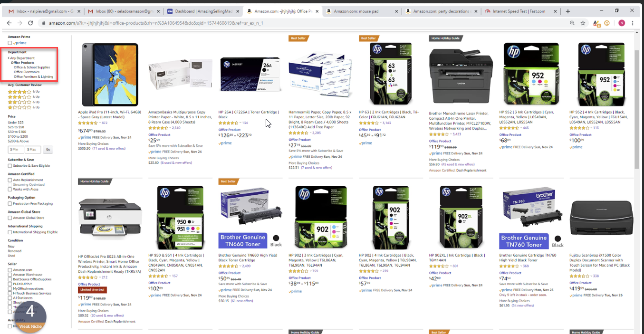The height and width of the screenshot is (334, 644).
Task: Expand Office & School Supplies category
Action: pyautogui.click(x=32, y=67)
